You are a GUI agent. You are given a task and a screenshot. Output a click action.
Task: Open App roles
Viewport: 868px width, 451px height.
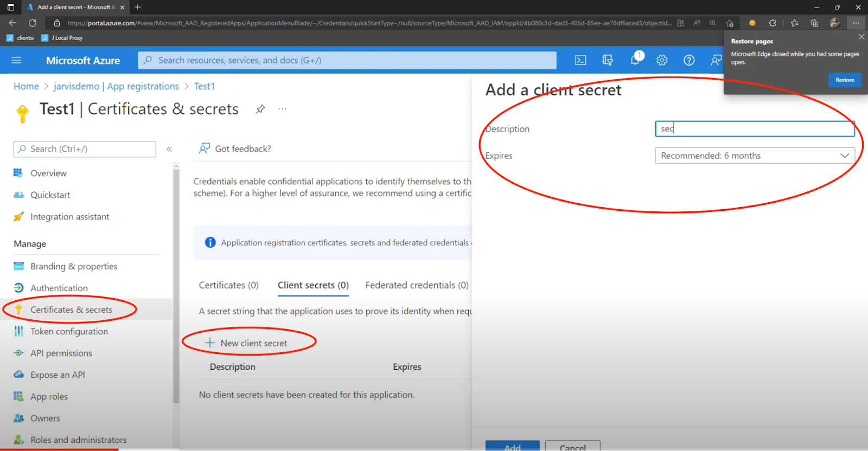[x=49, y=396]
